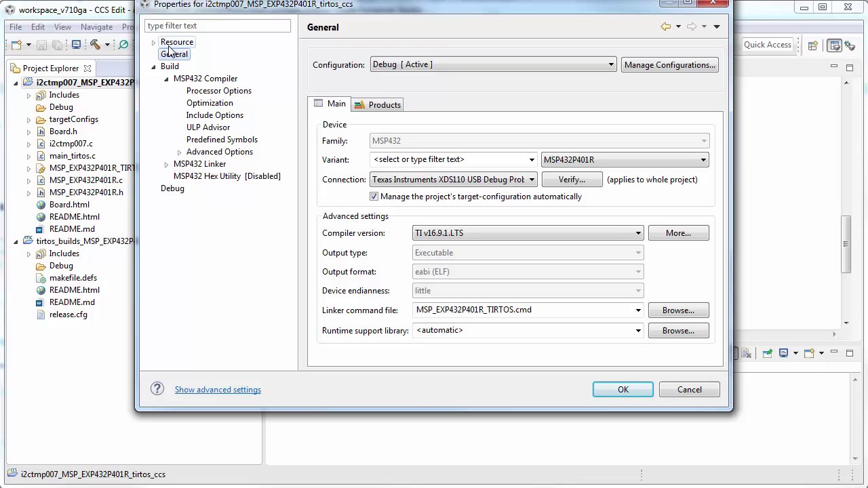This screenshot has width=868, height=488.
Task: Open the properties page view menu triangle
Action: pyautogui.click(x=717, y=27)
